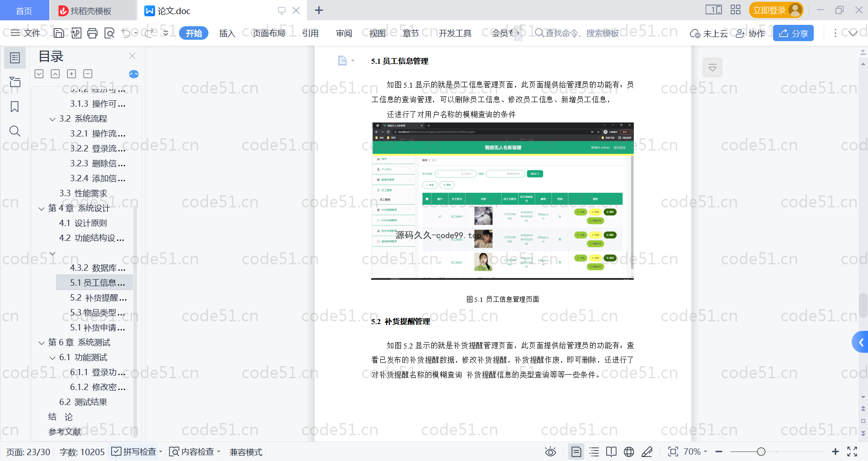
Task: Click the 未上云 cloud status
Action: click(709, 33)
